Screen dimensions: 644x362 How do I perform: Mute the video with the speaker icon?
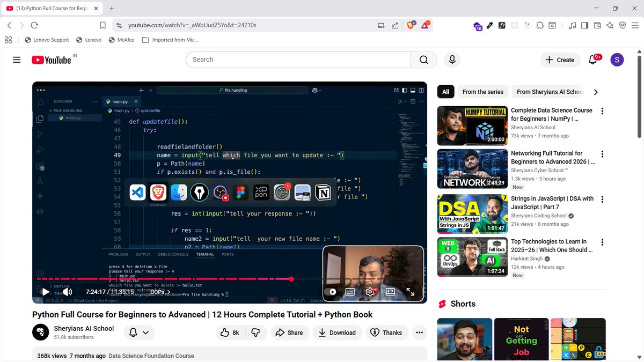(67, 292)
